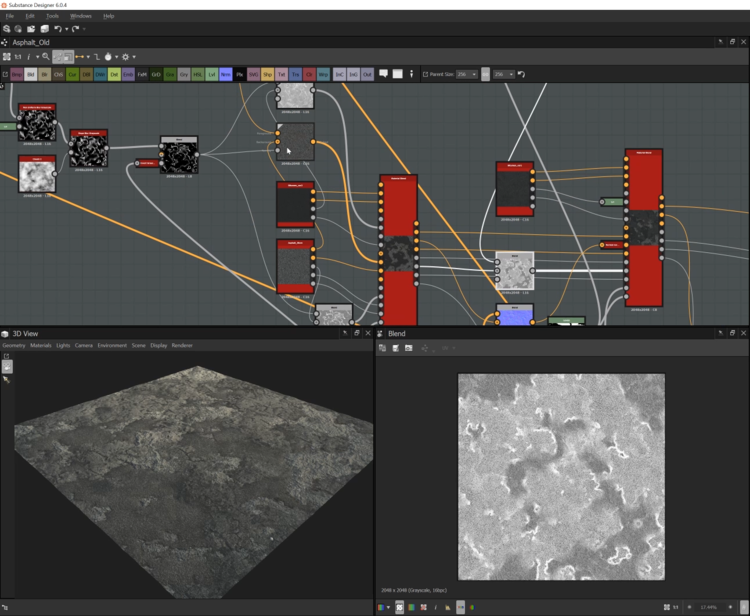This screenshot has height=616, width=750.
Task: Add a Sharpen node with Shp button
Action: click(267, 75)
